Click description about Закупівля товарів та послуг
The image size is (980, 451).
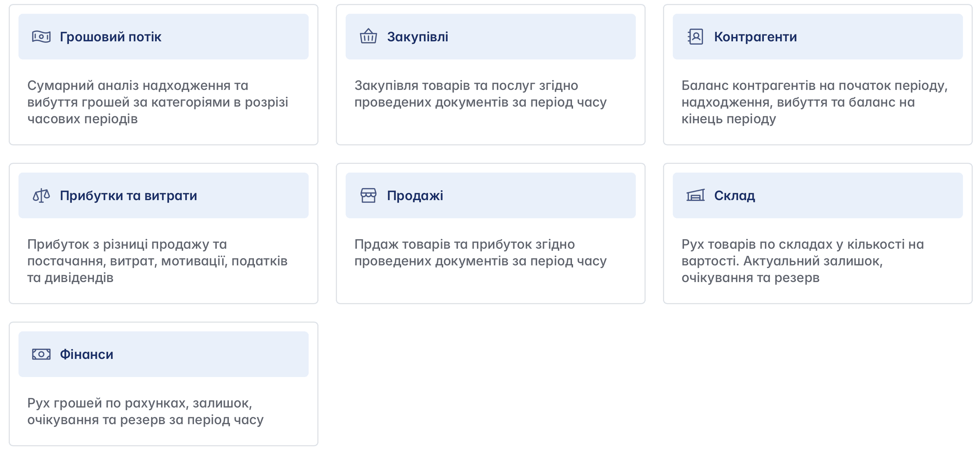click(480, 94)
